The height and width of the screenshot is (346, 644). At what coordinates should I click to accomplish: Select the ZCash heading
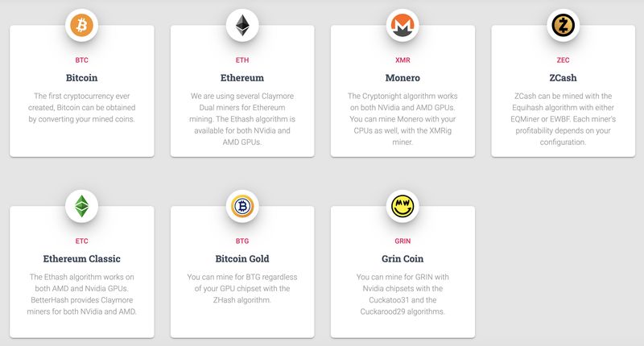[x=563, y=78]
